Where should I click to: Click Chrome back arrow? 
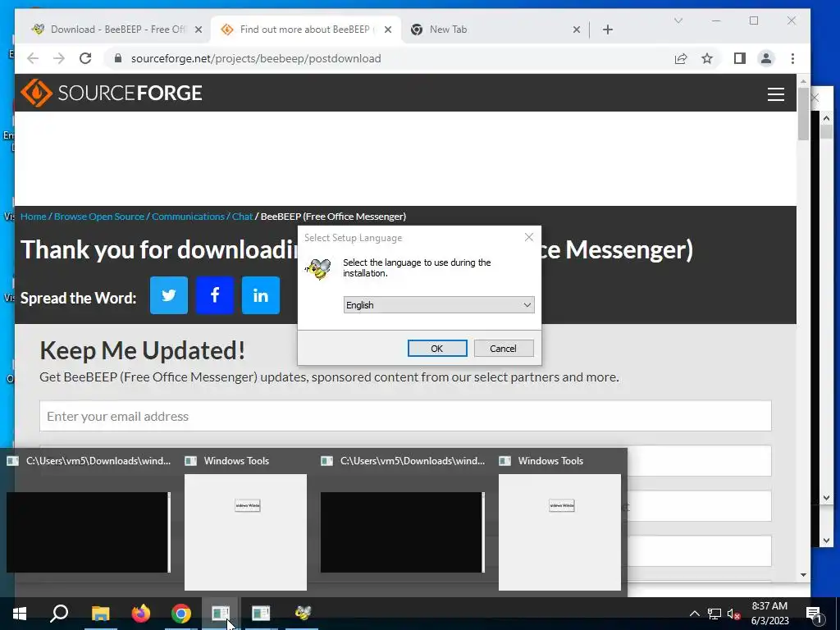tap(33, 58)
